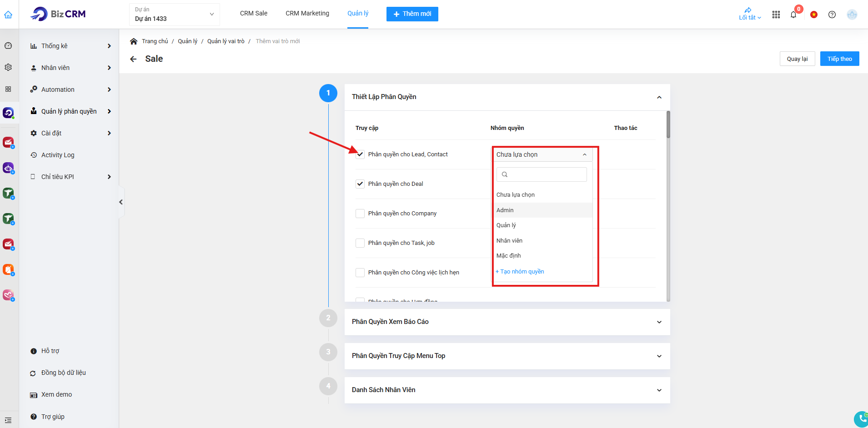Open the pink heart app in the left rail
The height and width of the screenshot is (428, 868).
click(x=8, y=295)
